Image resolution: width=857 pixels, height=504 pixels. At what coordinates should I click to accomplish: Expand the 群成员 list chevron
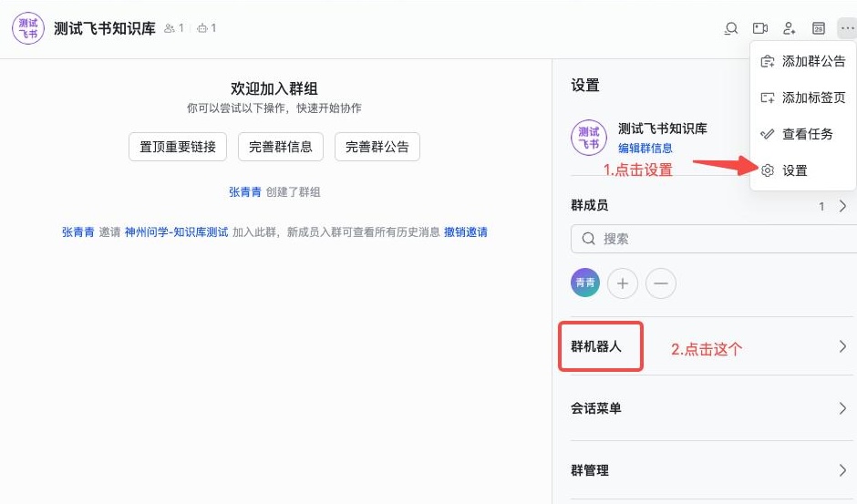coord(842,206)
